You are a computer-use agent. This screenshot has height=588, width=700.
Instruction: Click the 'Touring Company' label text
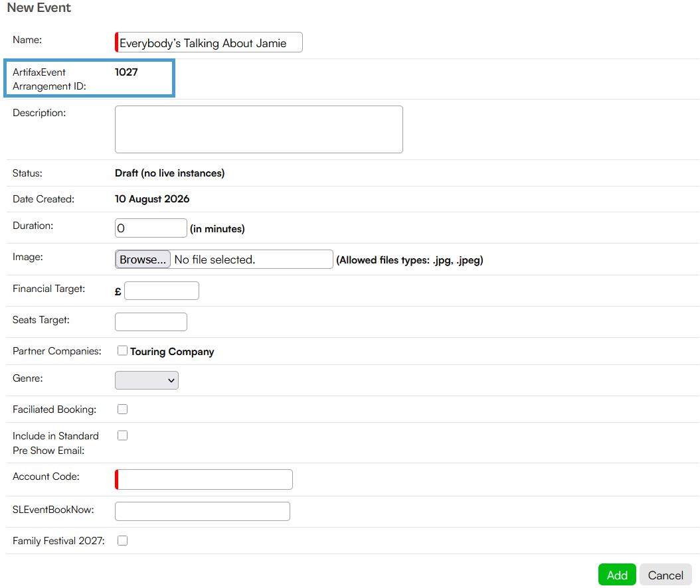click(172, 352)
